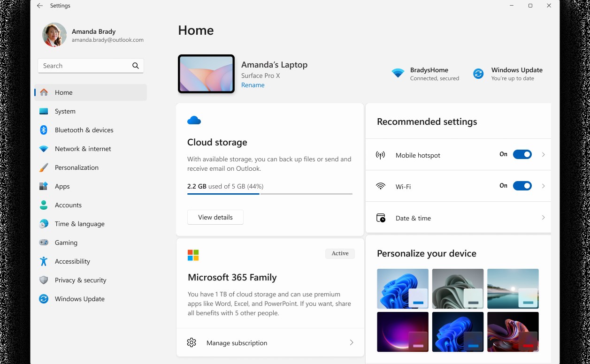Click the Active badge on Microsoft 365
This screenshot has width=590, height=364.
(x=340, y=253)
